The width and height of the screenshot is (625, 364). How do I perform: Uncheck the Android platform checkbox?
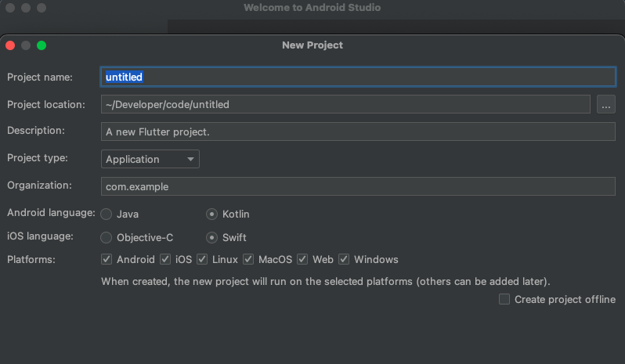[107, 259]
